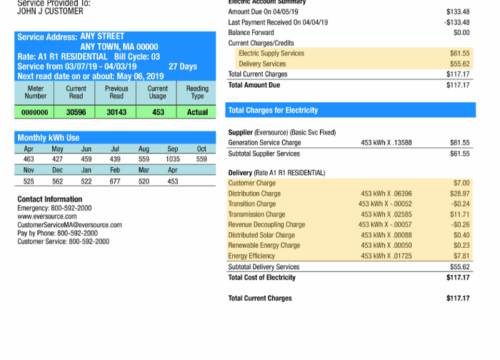The height and width of the screenshot is (360, 500).
Task: Click the $28.97 distribution amount
Action: [460, 194]
